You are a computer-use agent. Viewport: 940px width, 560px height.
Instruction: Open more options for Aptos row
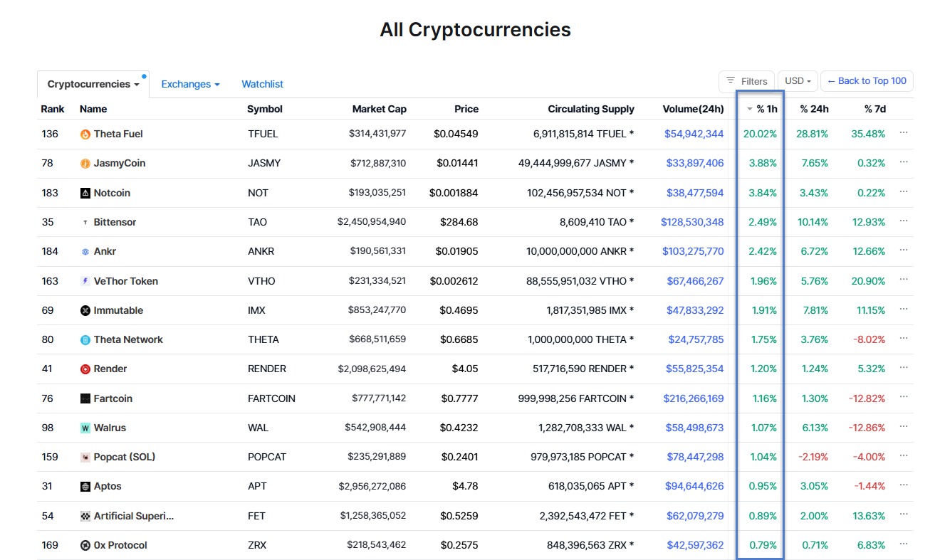[x=904, y=485]
